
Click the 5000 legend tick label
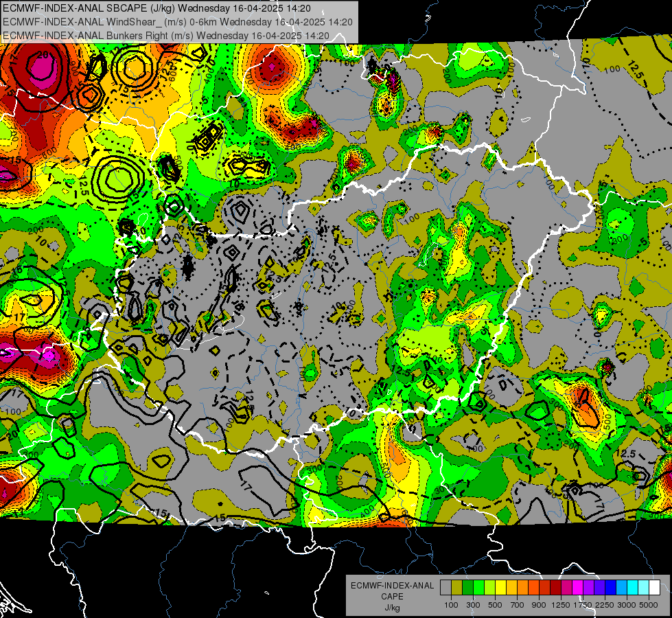click(649, 605)
